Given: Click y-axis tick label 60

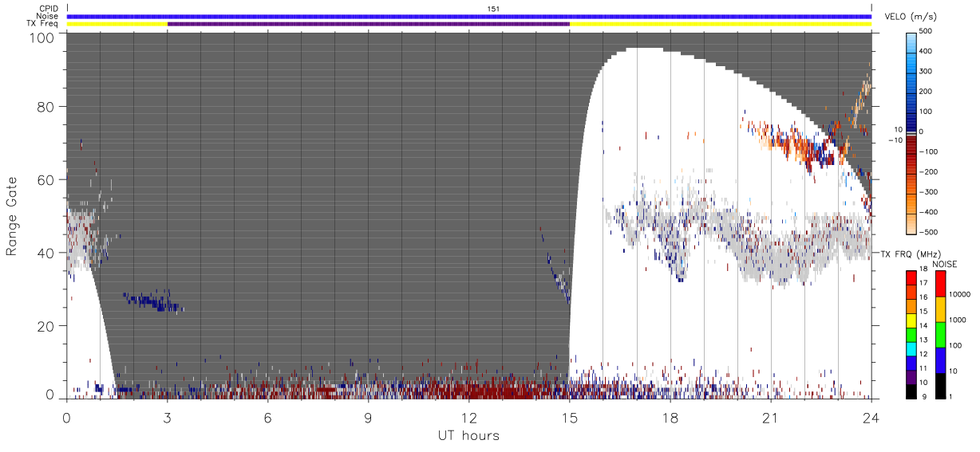Looking at the screenshot, I should pos(45,179).
